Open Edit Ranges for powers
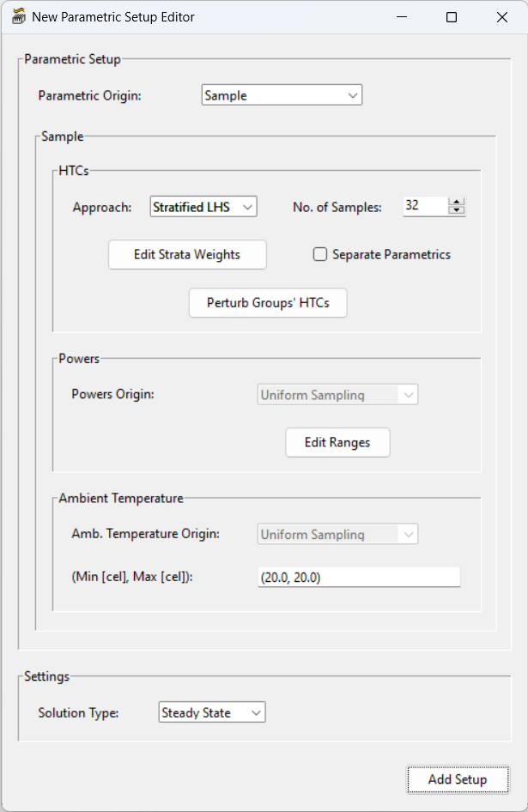528x812 pixels. click(x=337, y=443)
